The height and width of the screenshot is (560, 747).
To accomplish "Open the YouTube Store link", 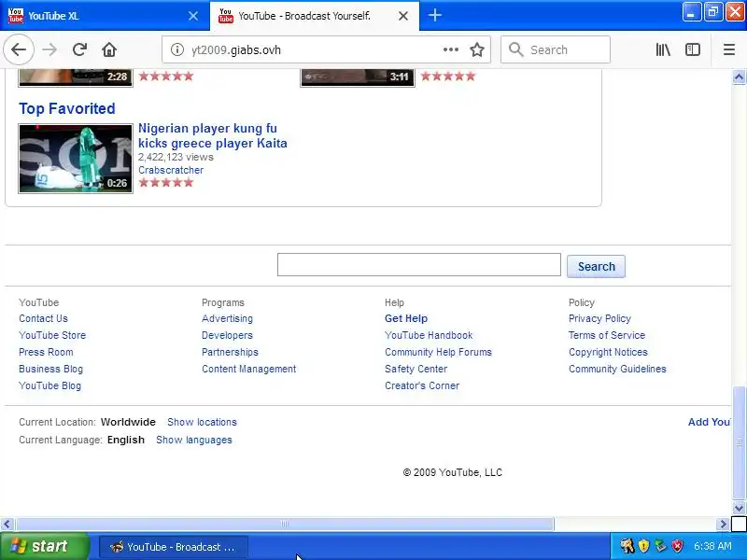I will (x=52, y=335).
